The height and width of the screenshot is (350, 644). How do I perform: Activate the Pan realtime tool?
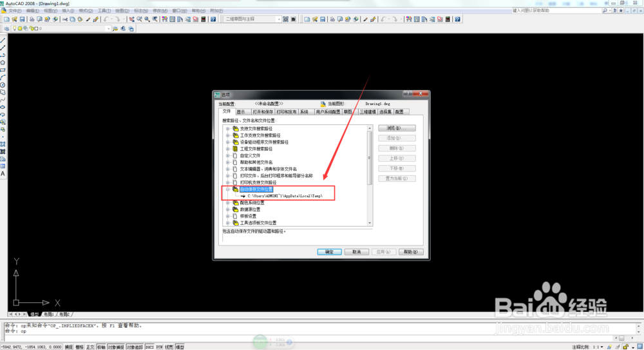click(131, 19)
